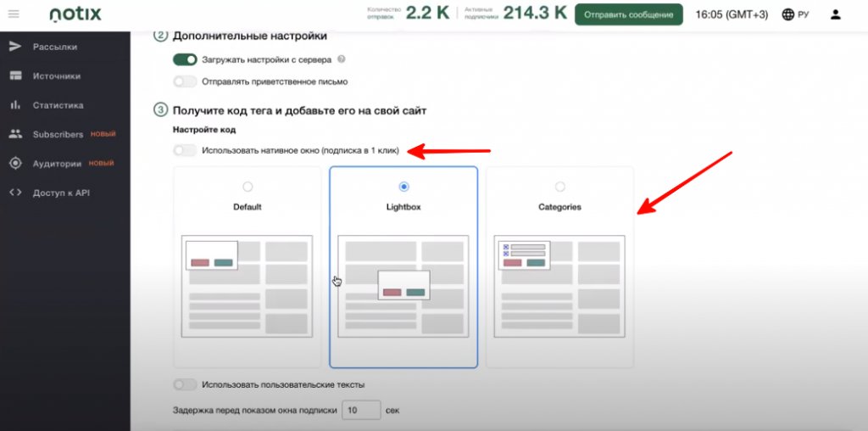868x431 pixels.
Task: Click help icon next to server settings
Action: [x=341, y=59]
